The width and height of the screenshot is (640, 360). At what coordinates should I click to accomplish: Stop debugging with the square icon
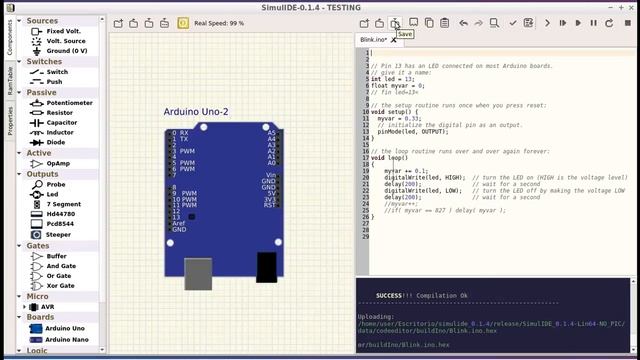pos(628,23)
